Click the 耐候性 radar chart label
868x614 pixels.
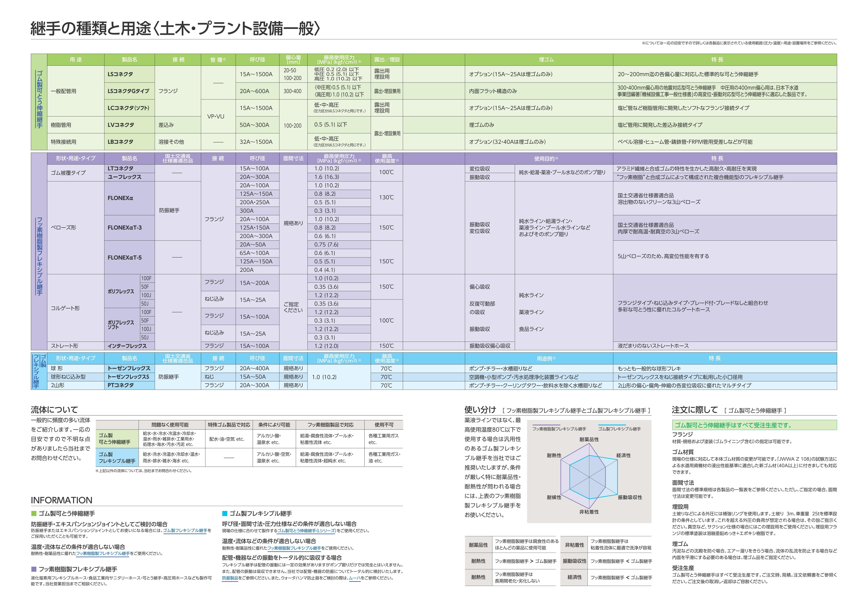click(x=554, y=498)
